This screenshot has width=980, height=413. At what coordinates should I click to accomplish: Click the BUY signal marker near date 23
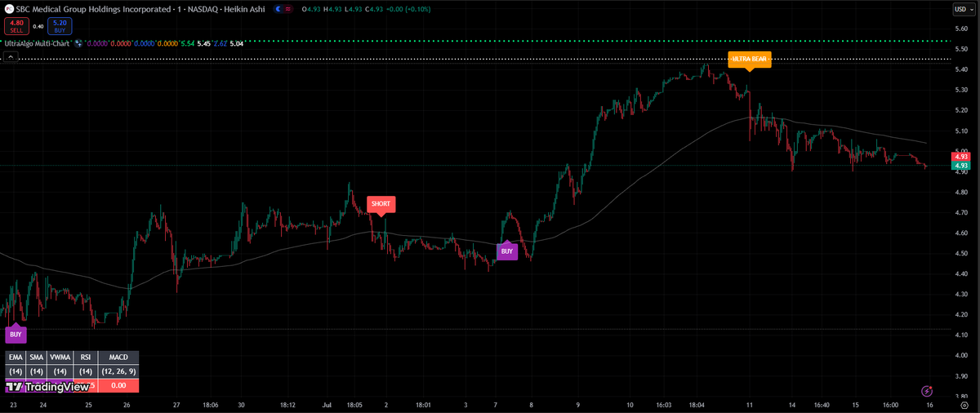16,334
